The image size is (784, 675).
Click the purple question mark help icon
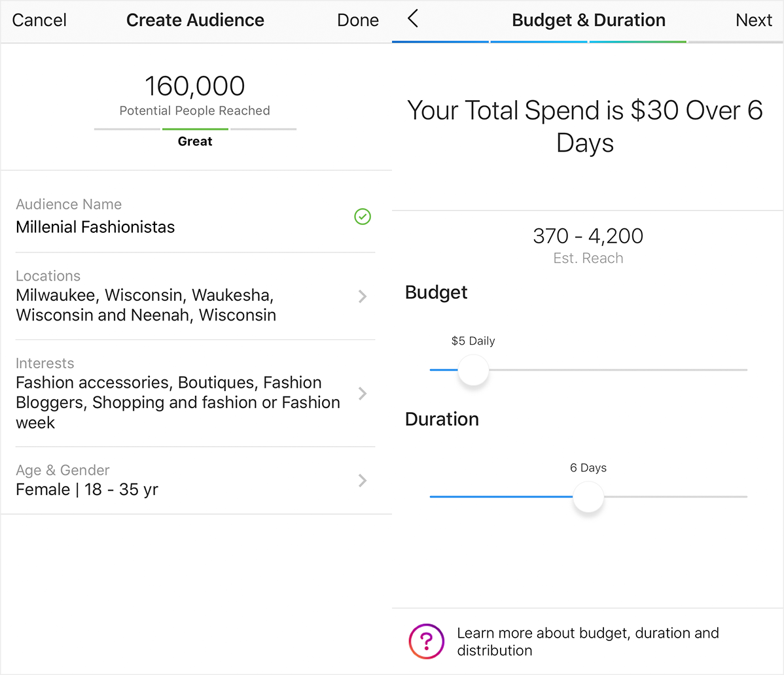pos(427,641)
